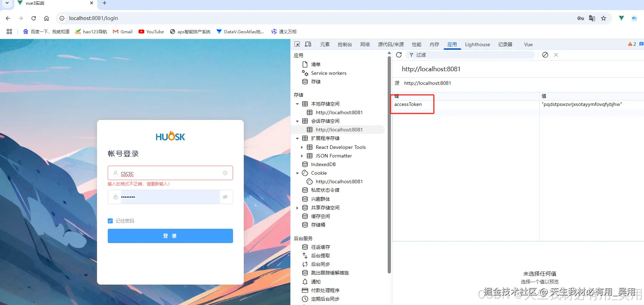Click the clear all storage icon
Viewport: 644px width, 305px height.
click(x=545, y=55)
